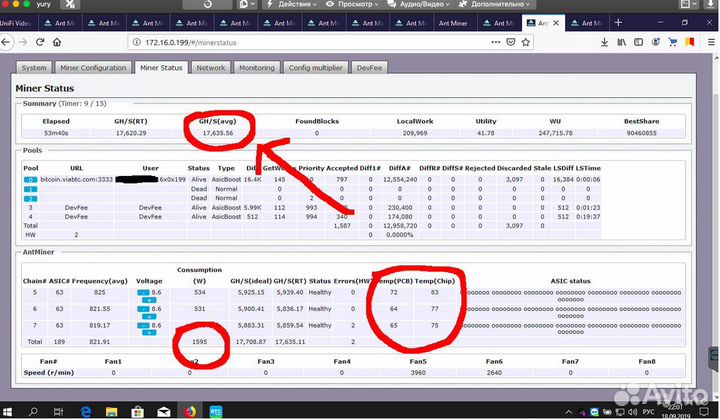Open the Config multiplier tab
The image size is (720, 420).
click(316, 68)
